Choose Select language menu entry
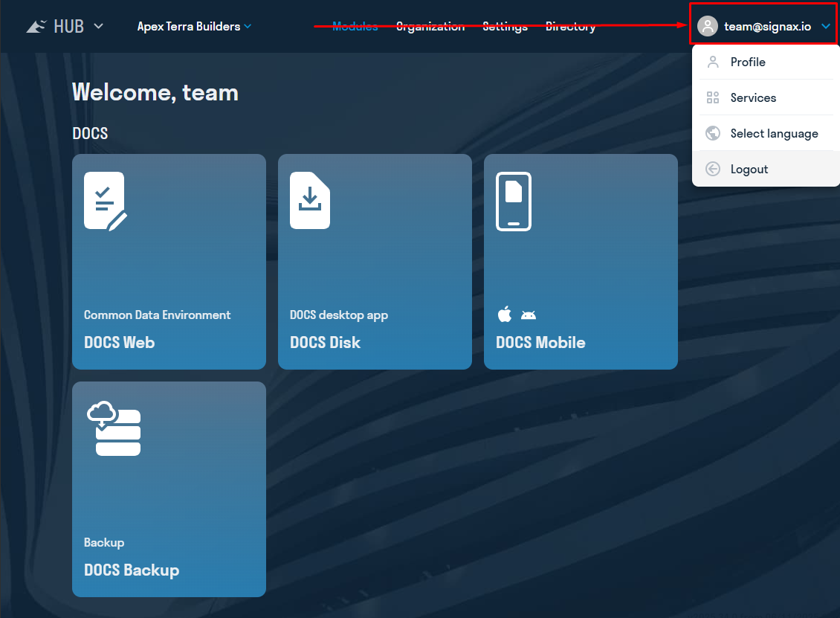Image resolution: width=840 pixels, height=618 pixels. 766,133
